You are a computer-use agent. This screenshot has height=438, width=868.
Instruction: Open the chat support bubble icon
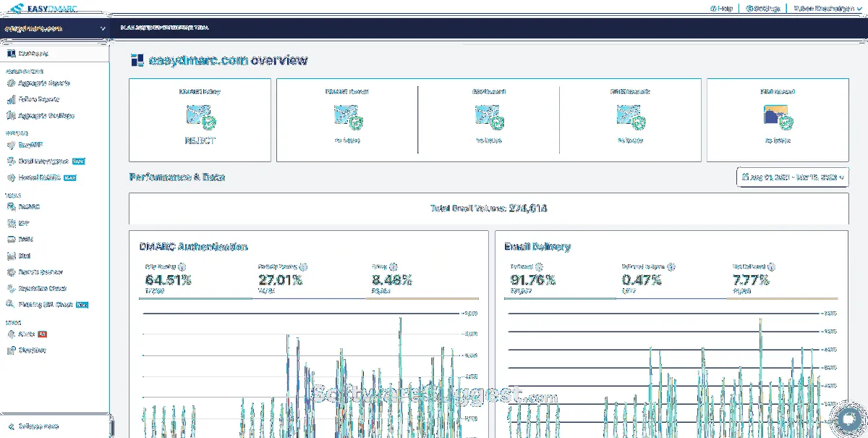[x=848, y=420]
